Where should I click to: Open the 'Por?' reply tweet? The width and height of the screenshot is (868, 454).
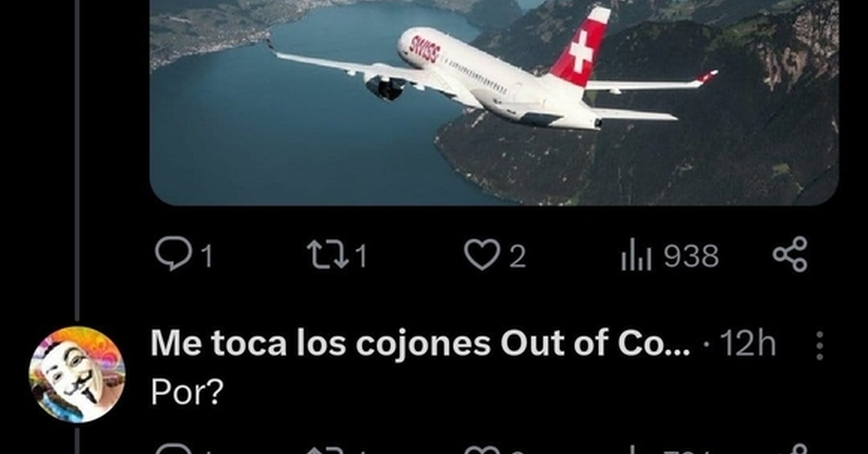[x=187, y=392]
